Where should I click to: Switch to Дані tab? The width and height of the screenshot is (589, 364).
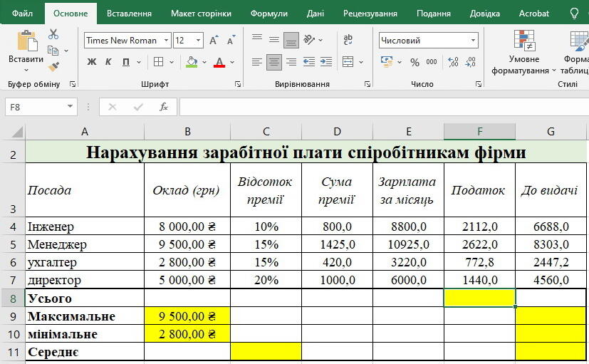(x=316, y=14)
